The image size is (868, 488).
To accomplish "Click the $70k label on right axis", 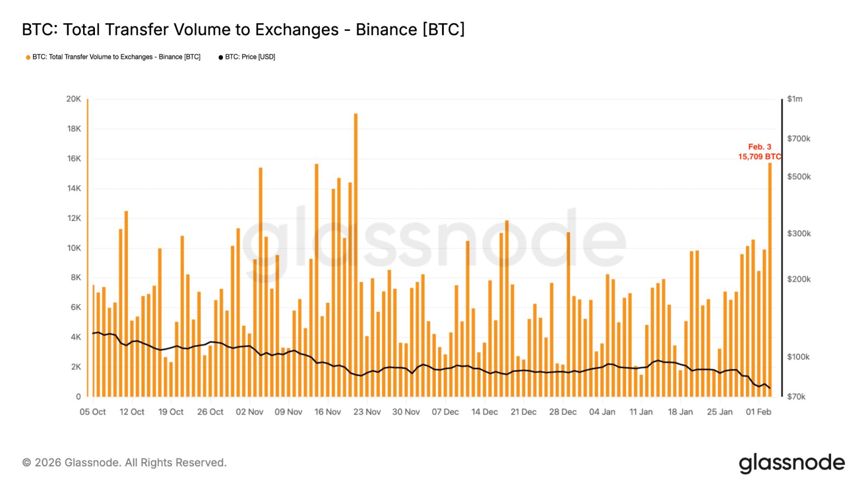I will coord(796,397).
